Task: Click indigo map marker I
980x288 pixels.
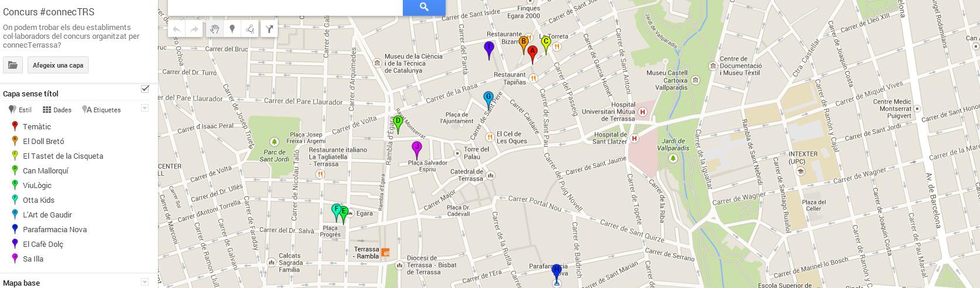Action: click(x=489, y=50)
